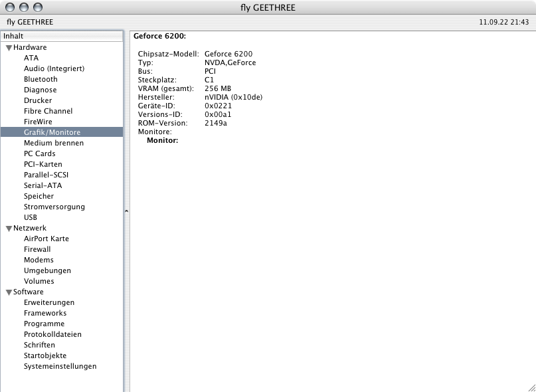The height and width of the screenshot is (392, 536).
Task: Zoom the fly GEETHREE window
Action: coord(38,7)
